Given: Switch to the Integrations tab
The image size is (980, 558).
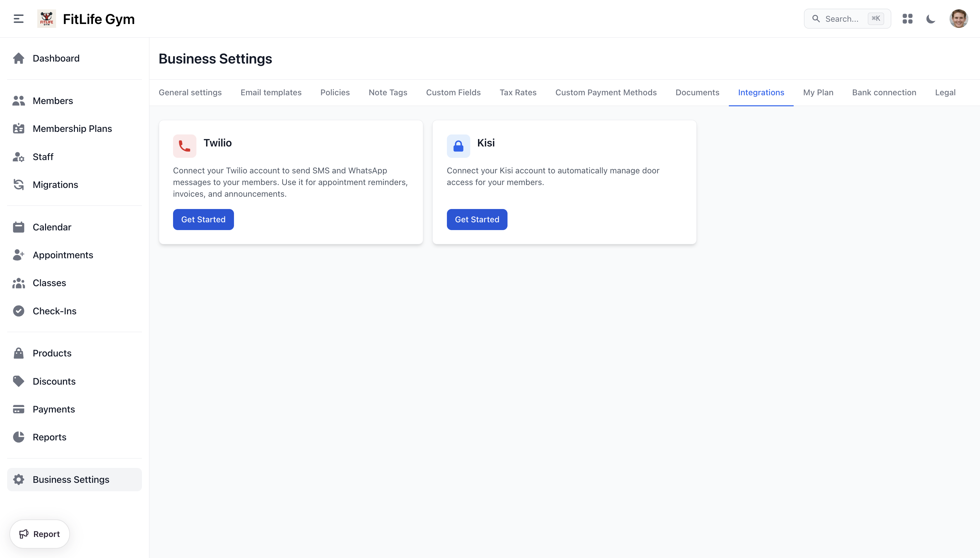Looking at the screenshot, I should coord(761,92).
